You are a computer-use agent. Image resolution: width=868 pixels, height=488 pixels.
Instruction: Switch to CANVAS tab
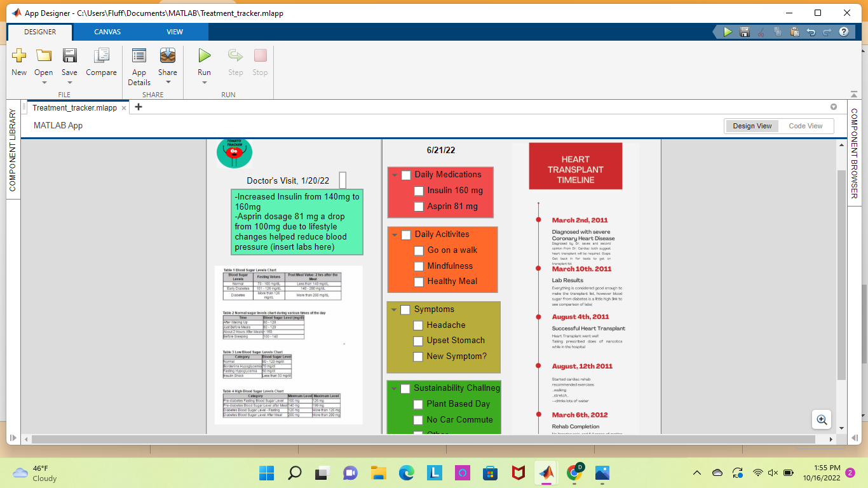tap(107, 32)
